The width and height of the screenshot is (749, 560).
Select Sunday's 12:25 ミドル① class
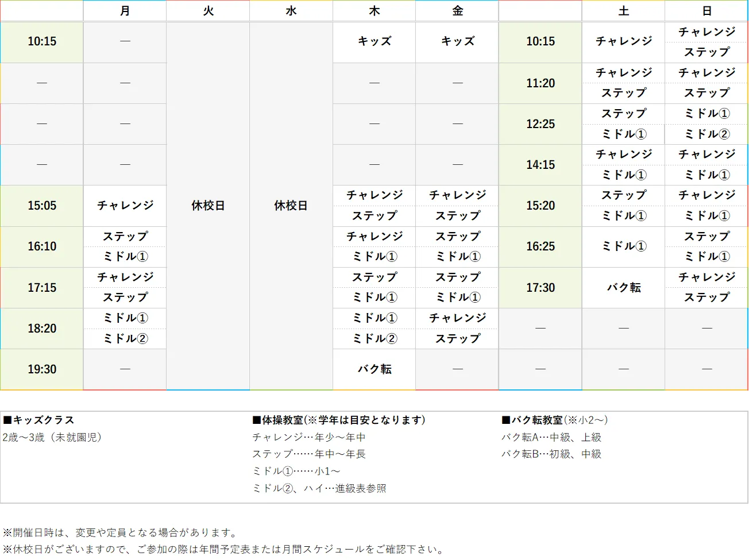pos(706,114)
